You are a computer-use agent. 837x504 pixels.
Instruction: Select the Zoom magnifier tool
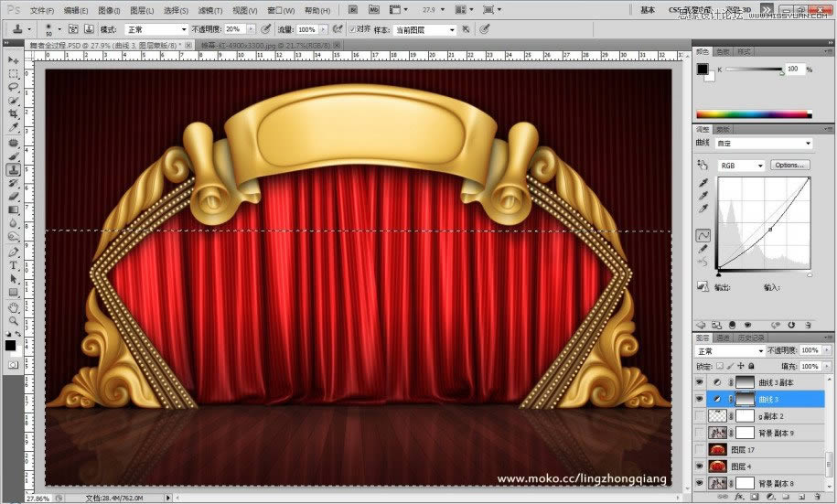point(13,321)
